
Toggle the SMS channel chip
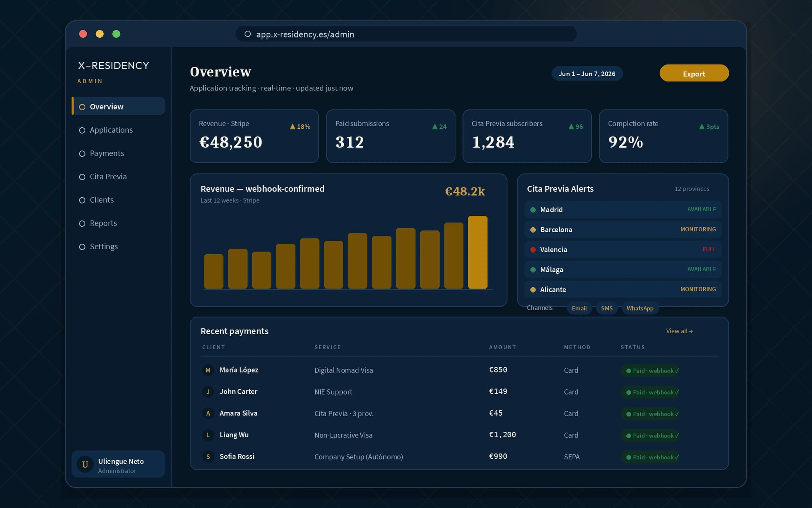click(607, 308)
